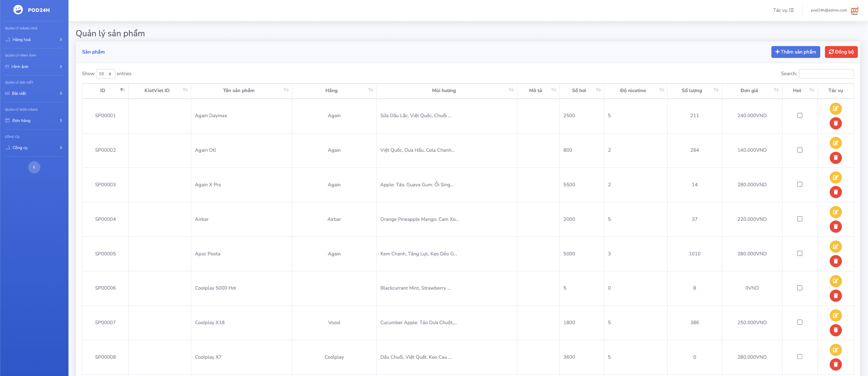Delete product SP00007 Coolplay X18
Image resolution: width=868 pixels, height=376 pixels.
835,330
